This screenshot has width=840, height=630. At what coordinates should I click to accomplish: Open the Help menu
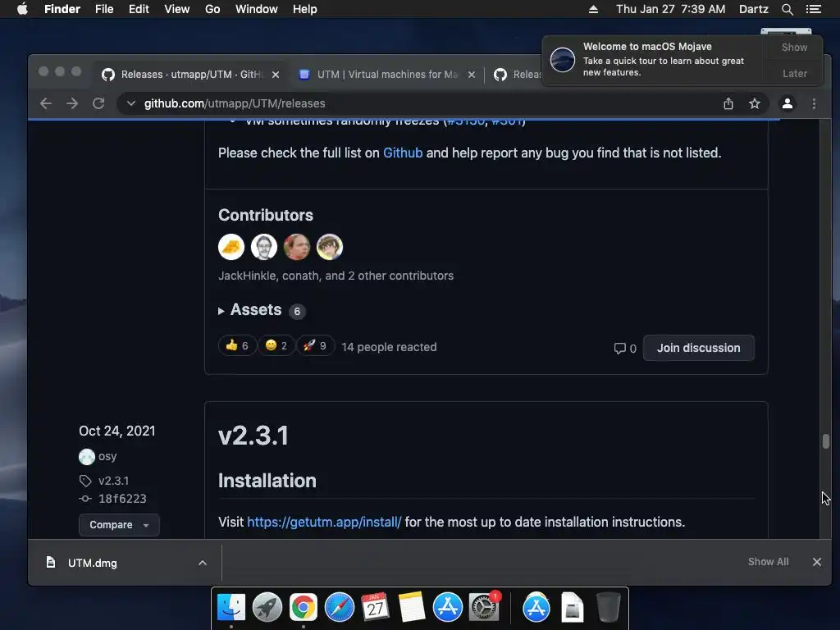(305, 9)
